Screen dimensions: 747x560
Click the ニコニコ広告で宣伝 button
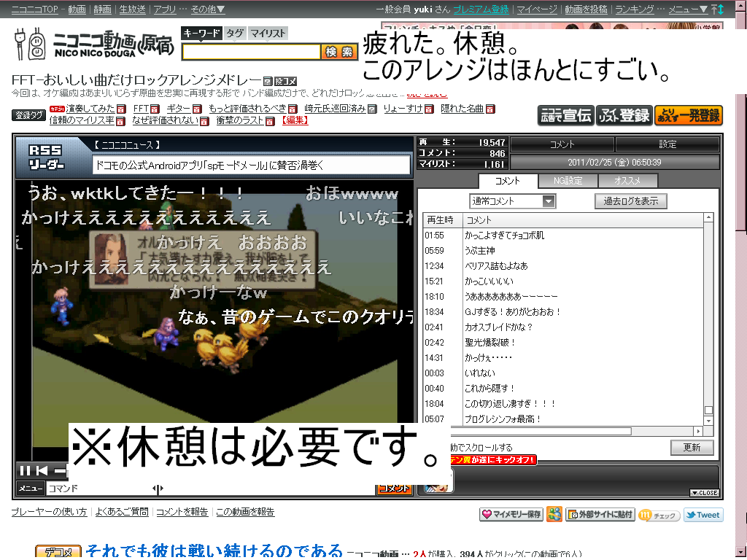[x=565, y=115]
